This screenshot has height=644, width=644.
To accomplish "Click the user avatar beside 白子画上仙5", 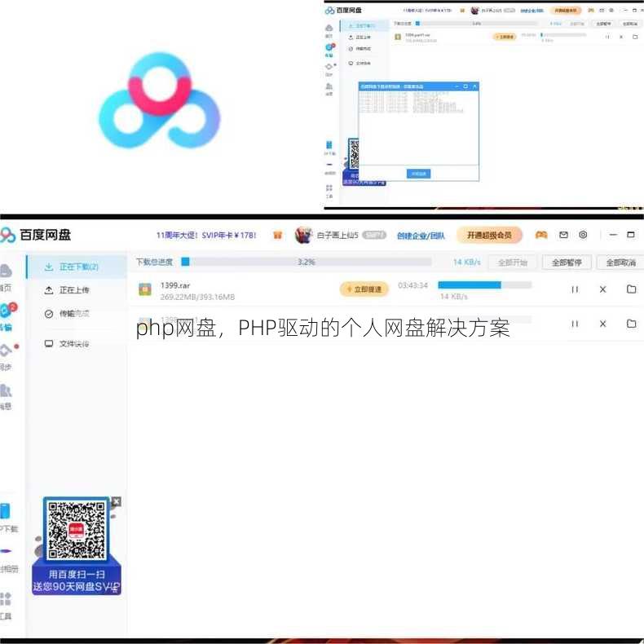I will click(303, 235).
